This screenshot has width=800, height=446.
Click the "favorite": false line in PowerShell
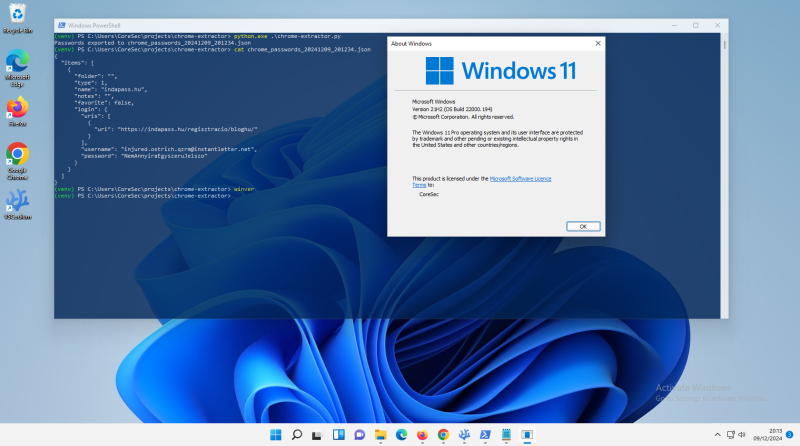(x=104, y=103)
